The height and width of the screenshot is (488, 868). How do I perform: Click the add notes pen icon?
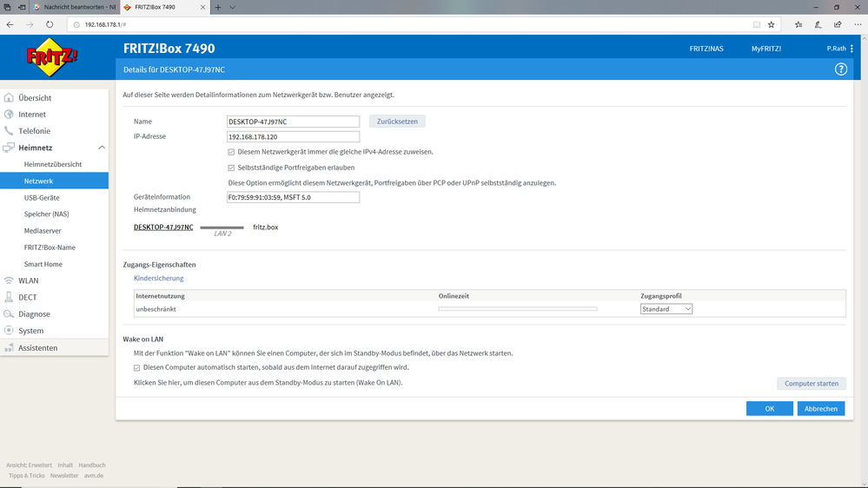tap(818, 24)
